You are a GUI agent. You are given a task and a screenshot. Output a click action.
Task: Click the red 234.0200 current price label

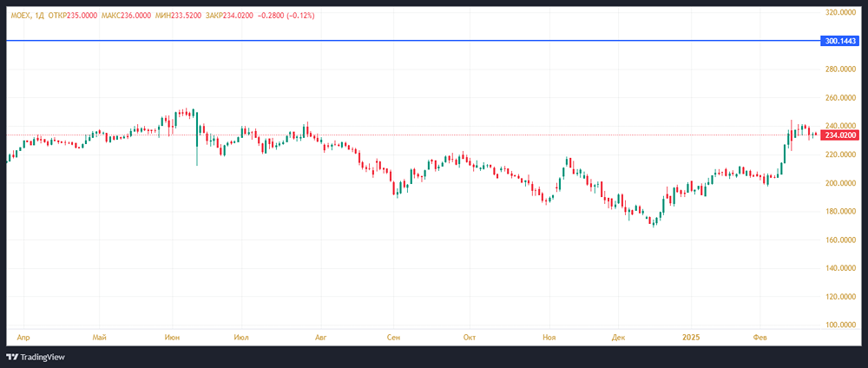(x=840, y=135)
